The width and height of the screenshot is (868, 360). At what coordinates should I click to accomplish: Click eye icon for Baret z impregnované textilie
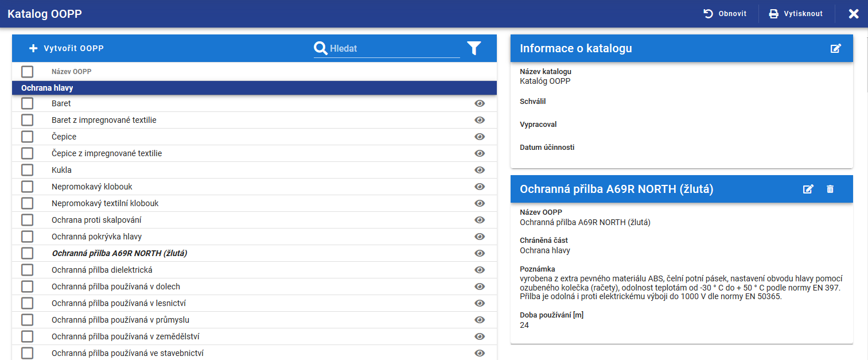[480, 120]
